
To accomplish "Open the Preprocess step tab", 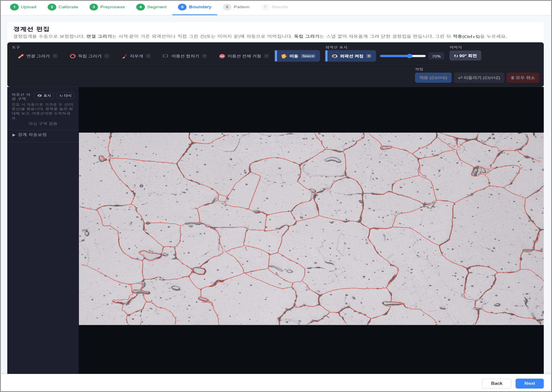I will (x=107, y=7).
